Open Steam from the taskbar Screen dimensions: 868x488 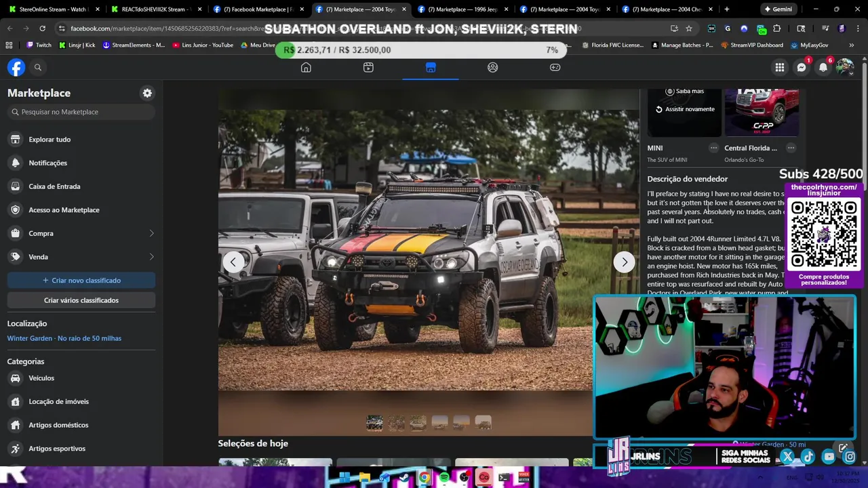404,477
